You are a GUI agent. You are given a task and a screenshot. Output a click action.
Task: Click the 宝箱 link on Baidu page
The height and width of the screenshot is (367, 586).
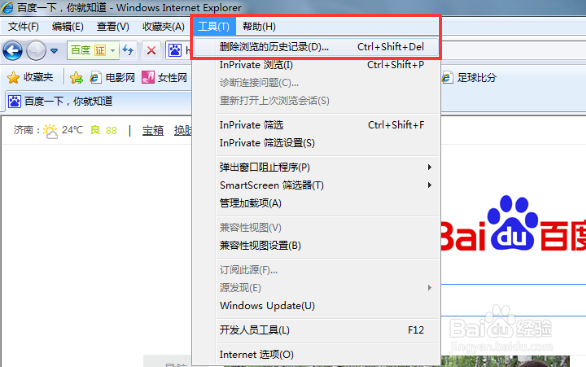[153, 130]
